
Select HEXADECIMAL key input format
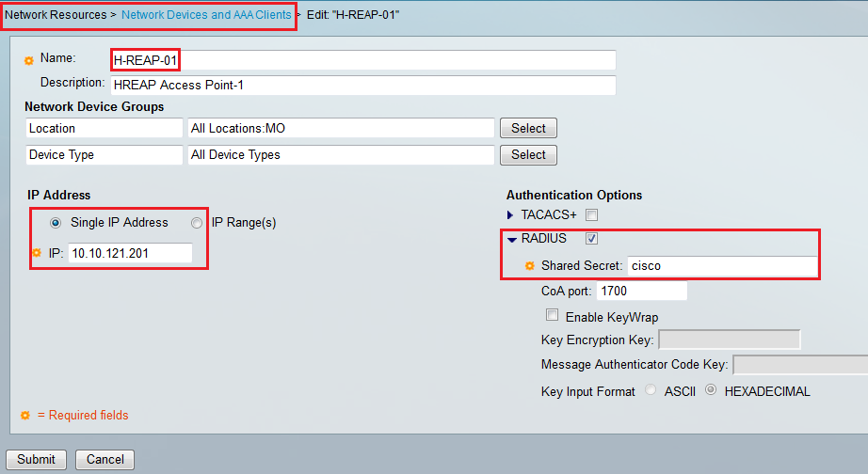[712, 390]
